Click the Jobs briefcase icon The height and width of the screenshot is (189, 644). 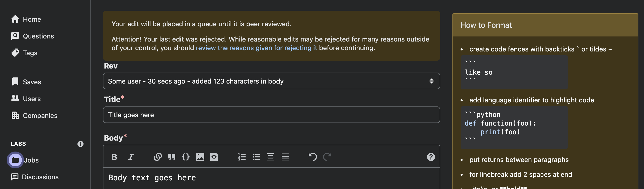[x=15, y=160]
